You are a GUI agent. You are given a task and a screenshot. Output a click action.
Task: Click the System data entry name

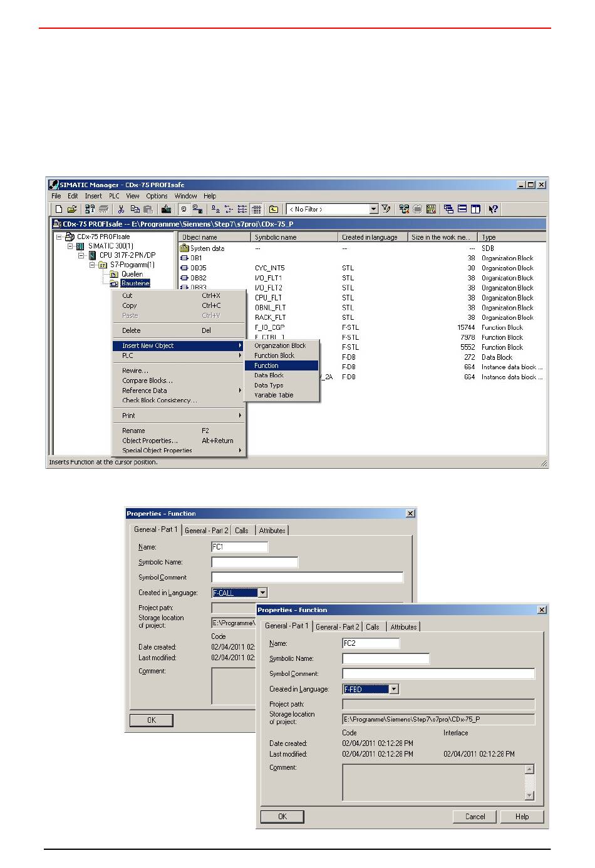[x=207, y=248]
